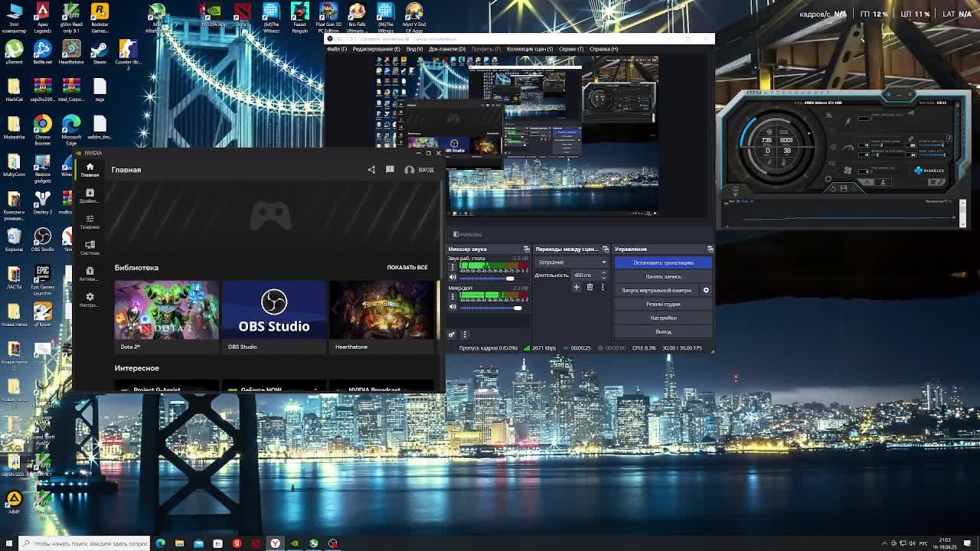
Task: Open Drivers section in NVIDIA app sidebar
Action: (90, 196)
